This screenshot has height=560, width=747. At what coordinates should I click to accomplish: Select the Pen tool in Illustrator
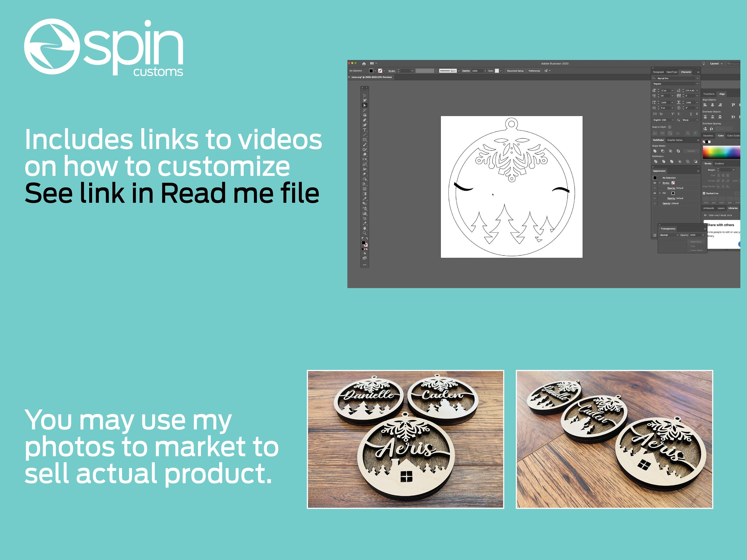(x=365, y=120)
